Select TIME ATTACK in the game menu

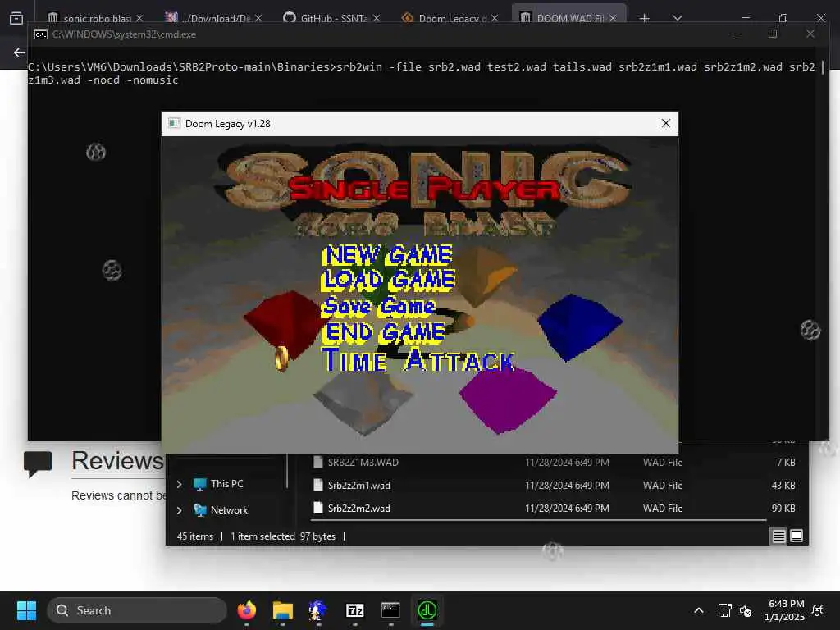click(x=418, y=359)
